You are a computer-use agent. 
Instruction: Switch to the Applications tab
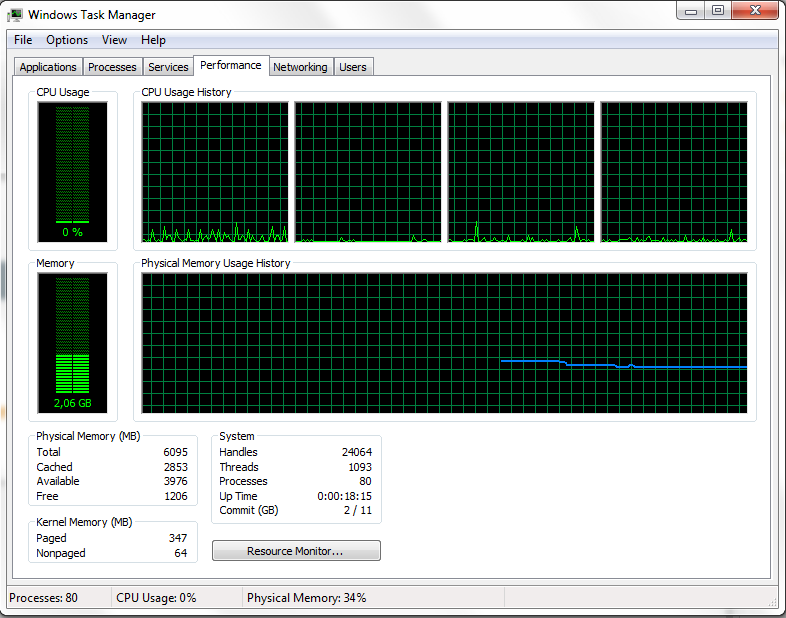pos(48,67)
